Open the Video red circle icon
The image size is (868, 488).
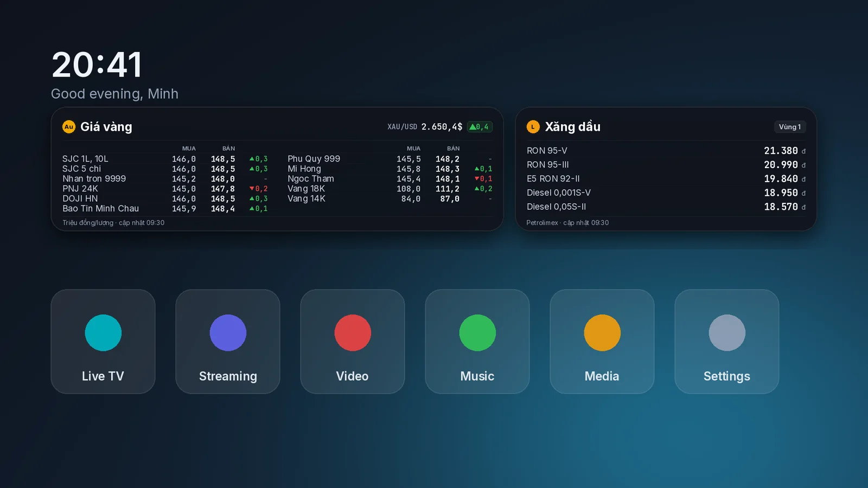pyautogui.click(x=353, y=333)
